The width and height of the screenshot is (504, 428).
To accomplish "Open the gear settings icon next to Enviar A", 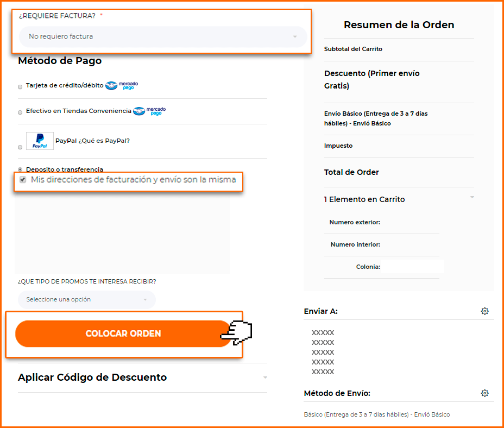I will pyautogui.click(x=484, y=311).
